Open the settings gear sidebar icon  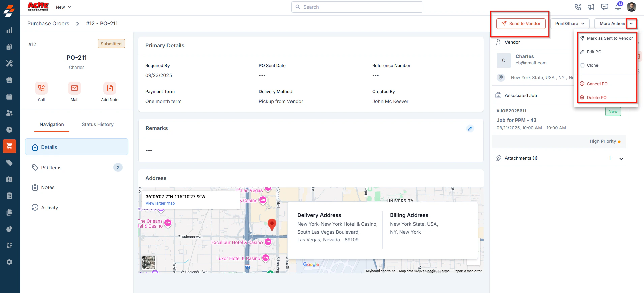tap(9, 262)
